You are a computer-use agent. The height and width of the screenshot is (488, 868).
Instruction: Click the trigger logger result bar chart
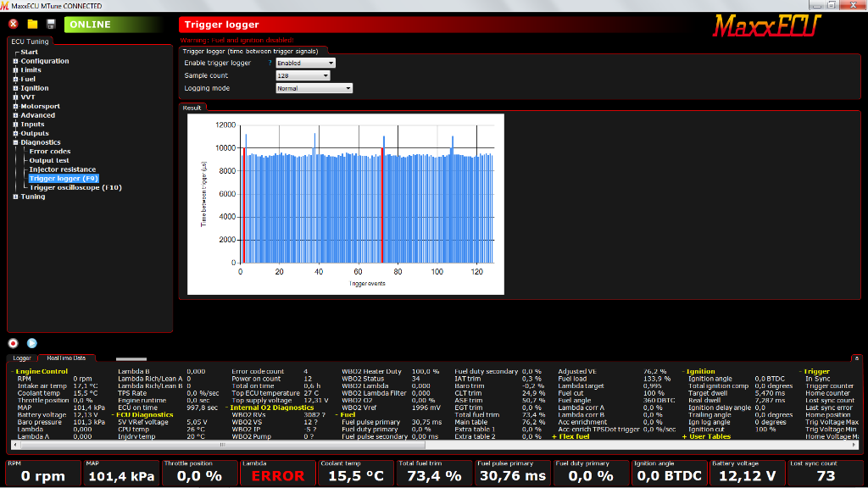tap(346, 204)
